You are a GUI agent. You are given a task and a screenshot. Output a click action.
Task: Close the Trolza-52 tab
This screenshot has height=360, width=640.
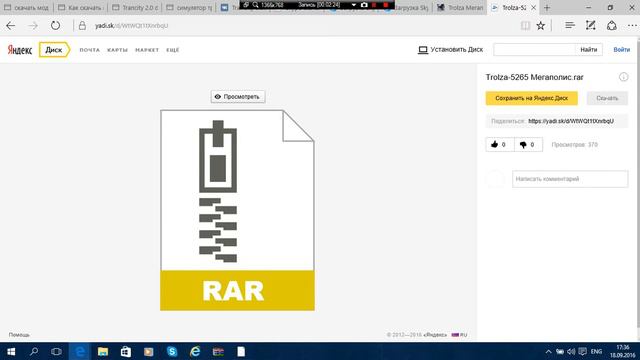click(533, 7)
